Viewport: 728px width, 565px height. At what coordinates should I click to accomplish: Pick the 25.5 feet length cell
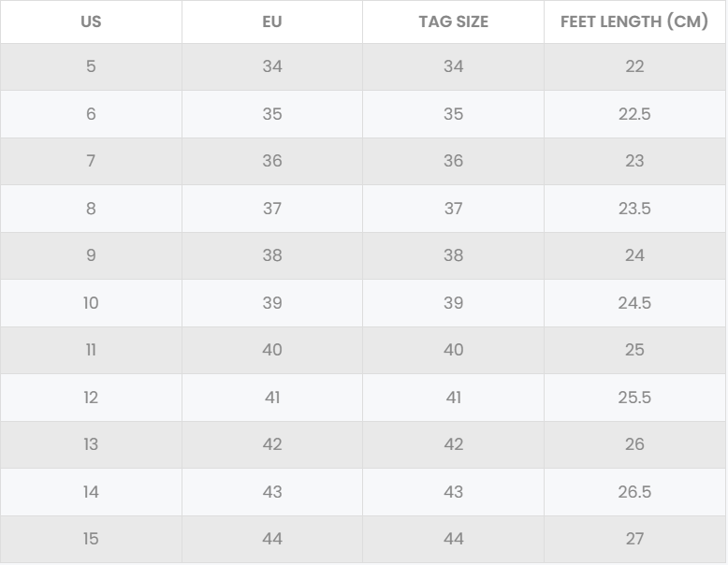(x=634, y=398)
